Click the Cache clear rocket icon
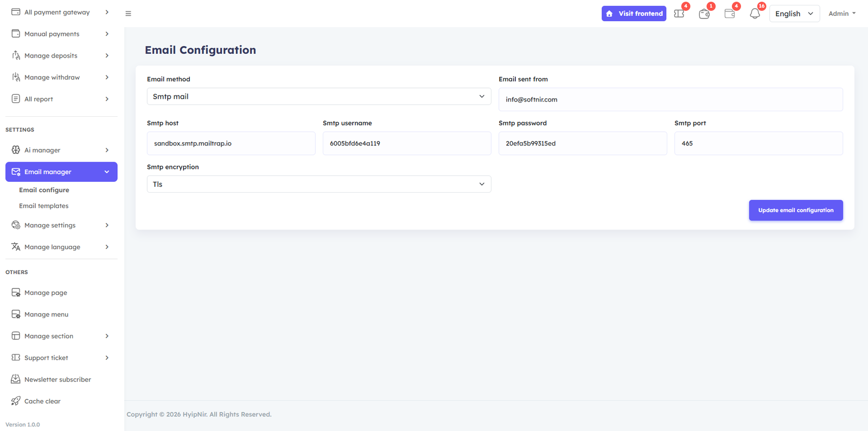 [x=16, y=401]
